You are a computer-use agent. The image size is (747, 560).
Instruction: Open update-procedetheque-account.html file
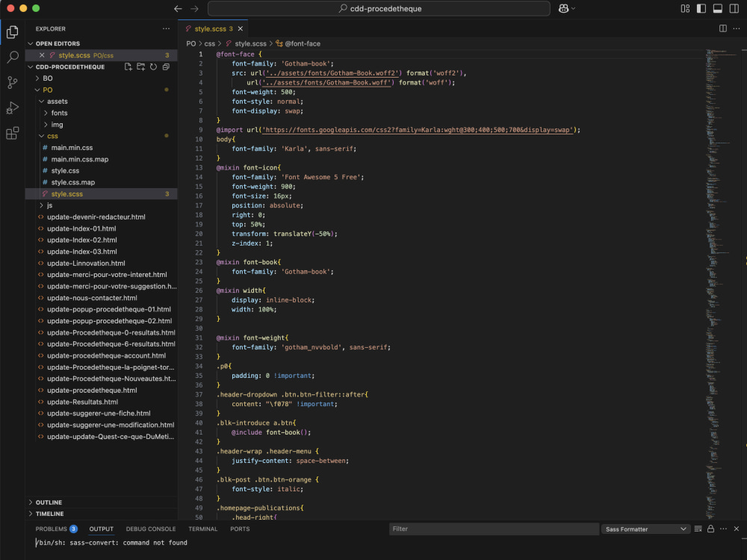tap(106, 355)
